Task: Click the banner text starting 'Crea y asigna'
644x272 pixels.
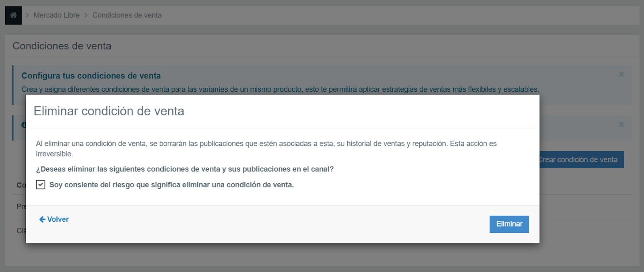Action: pos(280,89)
